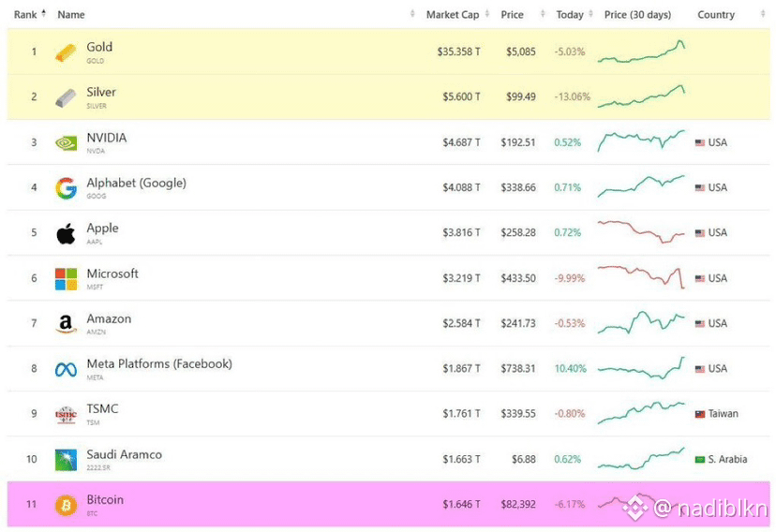The height and width of the screenshot is (532, 776).
Task: Open the Microsoft company link
Action: tap(112, 273)
